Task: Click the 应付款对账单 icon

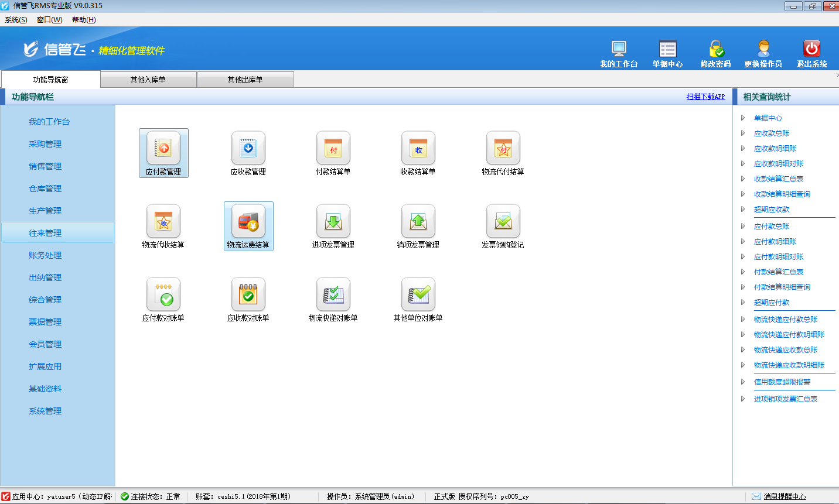Action: [163, 294]
